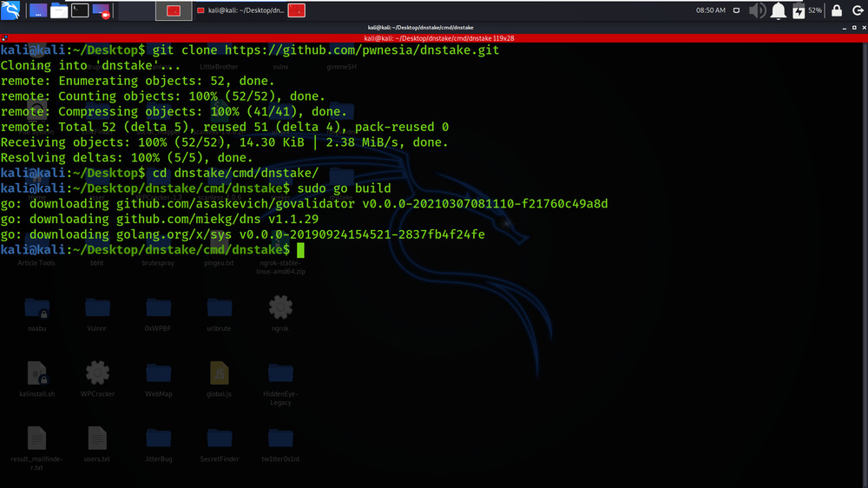868x488 pixels.
Task: Click the line "Cloning into 'dnstake'..."
Action: click(x=90, y=65)
